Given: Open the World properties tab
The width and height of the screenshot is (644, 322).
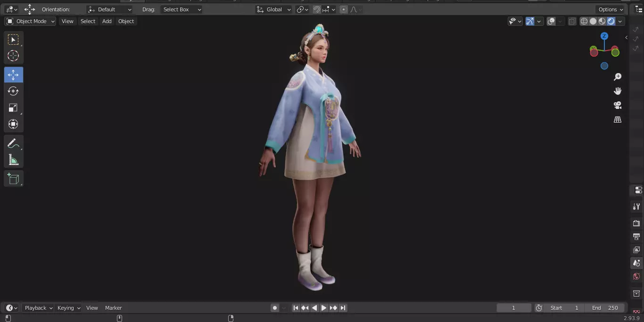Looking at the screenshot, I should point(636,276).
